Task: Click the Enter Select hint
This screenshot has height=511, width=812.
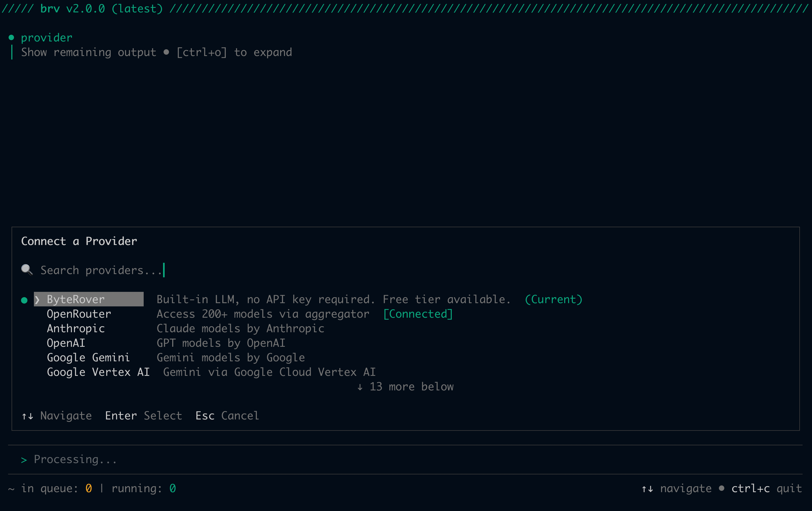Action: coord(144,416)
